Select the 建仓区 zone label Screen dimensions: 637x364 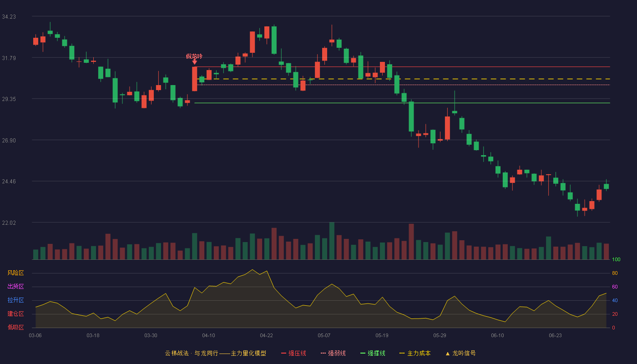point(15,314)
